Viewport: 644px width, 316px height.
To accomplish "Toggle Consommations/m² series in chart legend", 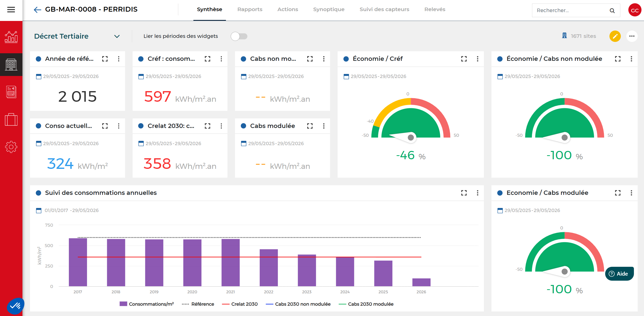I will [147, 304].
